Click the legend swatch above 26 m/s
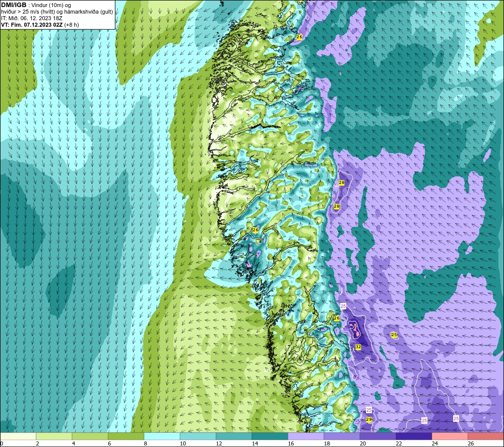 tap(486, 436)
